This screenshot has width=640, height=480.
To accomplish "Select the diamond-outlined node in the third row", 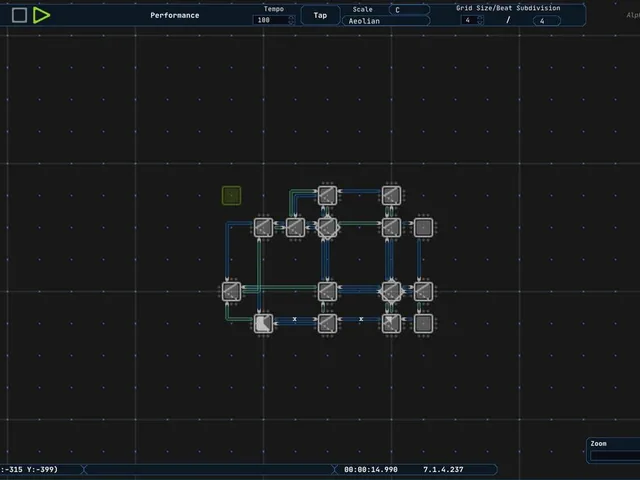I will [x=391, y=291].
